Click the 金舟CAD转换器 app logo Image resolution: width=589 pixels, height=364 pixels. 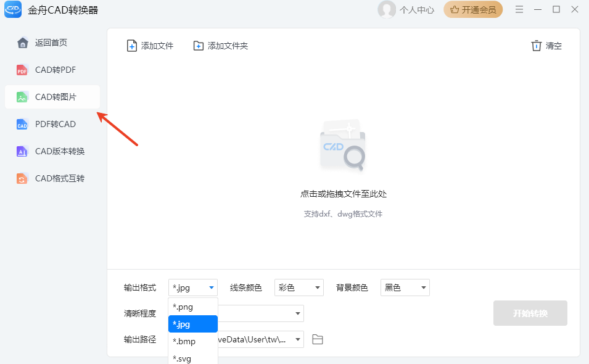[x=13, y=9]
